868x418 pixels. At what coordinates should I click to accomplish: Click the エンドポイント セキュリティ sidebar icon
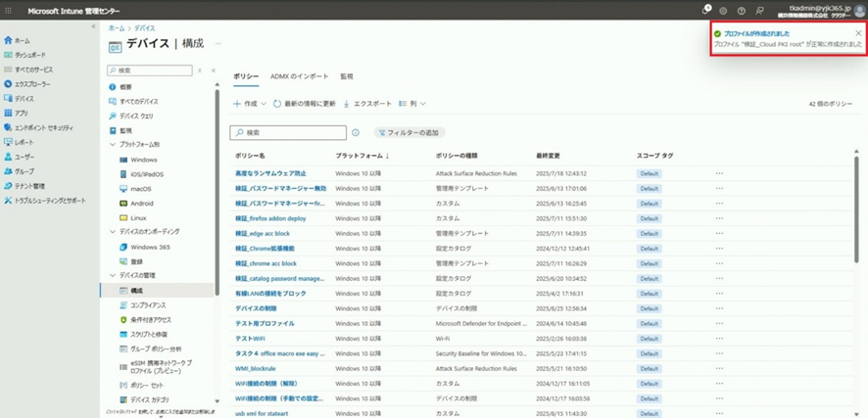pyautogui.click(x=9, y=127)
